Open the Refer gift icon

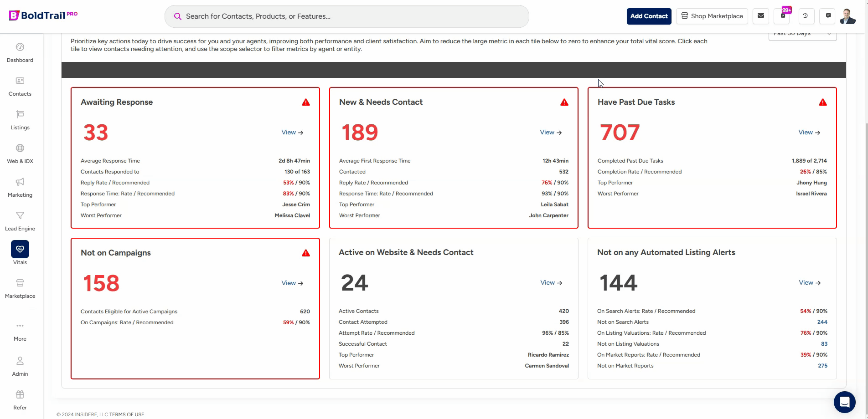pyautogui.click(x=20, y=400)
